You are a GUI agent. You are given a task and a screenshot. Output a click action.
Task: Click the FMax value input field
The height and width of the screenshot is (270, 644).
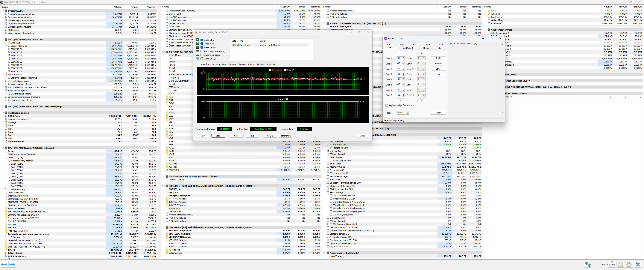tap(401, 113)
